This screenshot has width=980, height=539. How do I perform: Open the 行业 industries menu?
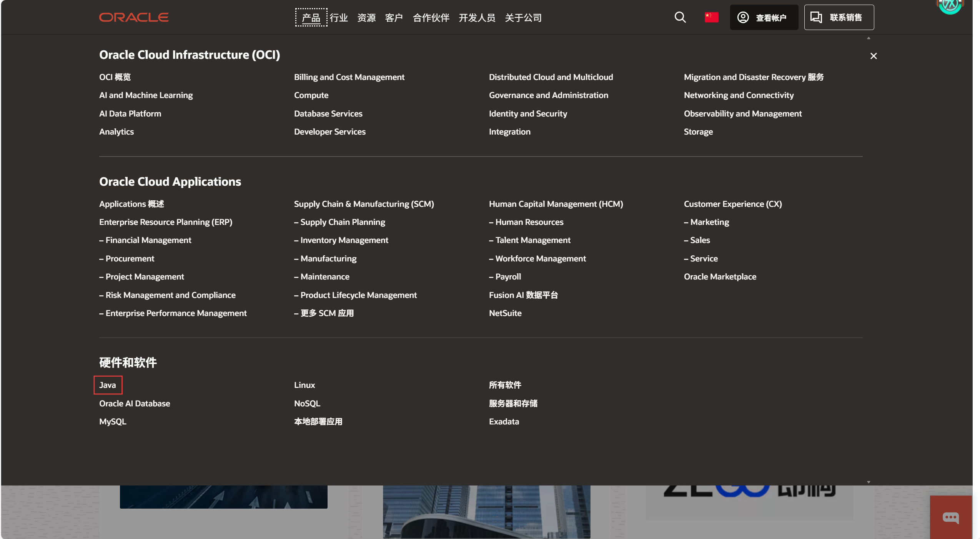(338, 18)
